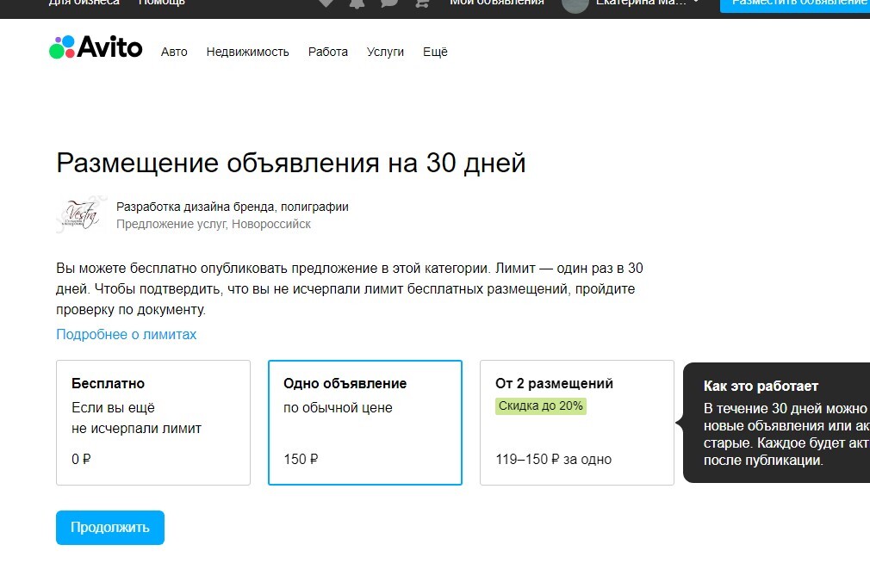Open the shopping cart icon
Screen dimensions: 870x588
tap(422, 3)
